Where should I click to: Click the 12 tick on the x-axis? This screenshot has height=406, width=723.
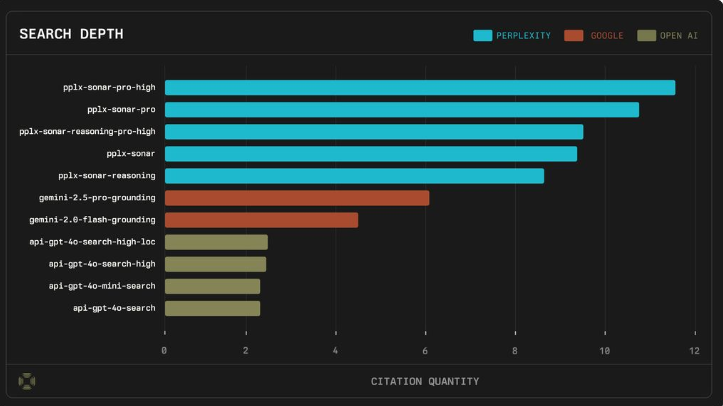click(694, 350)
